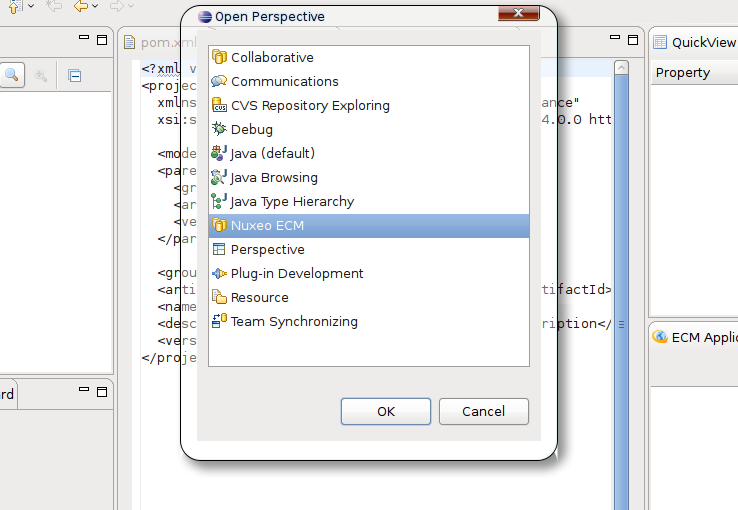Click the Debug bug icon
The image size is (738, 510).
coord(219,128)
